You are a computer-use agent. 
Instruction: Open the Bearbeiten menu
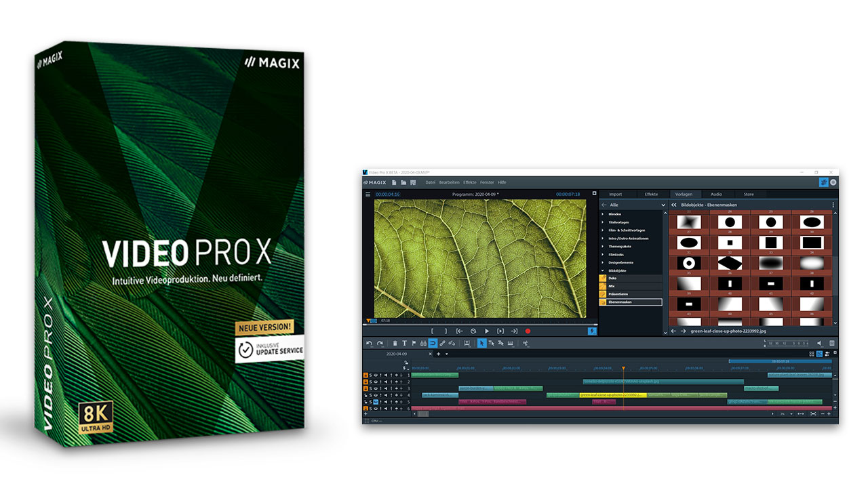point(449,182)
